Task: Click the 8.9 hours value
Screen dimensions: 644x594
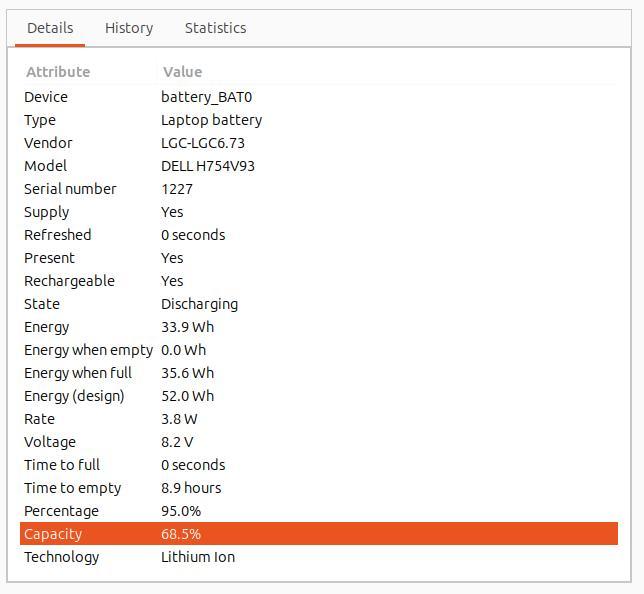Action: pyautogui.click(x=191, y=488)
